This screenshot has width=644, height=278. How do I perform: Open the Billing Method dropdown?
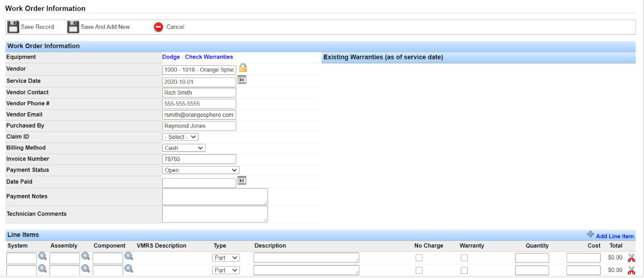[184, 148]
